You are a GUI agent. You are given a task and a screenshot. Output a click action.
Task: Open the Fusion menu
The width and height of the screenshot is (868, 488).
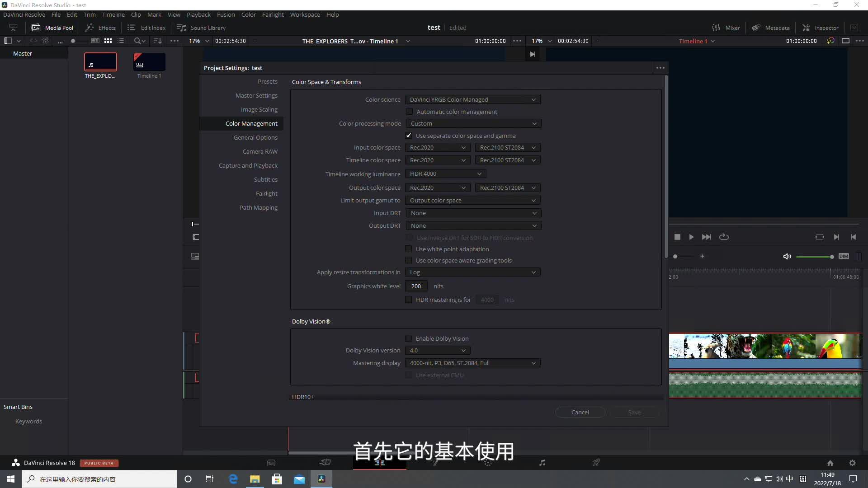click(226, 14)
